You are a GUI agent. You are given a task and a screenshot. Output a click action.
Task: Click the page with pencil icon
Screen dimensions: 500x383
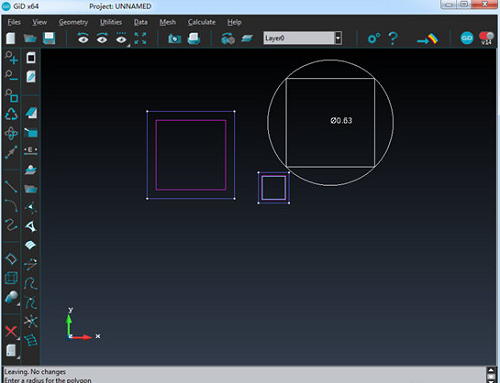point(31,77)
